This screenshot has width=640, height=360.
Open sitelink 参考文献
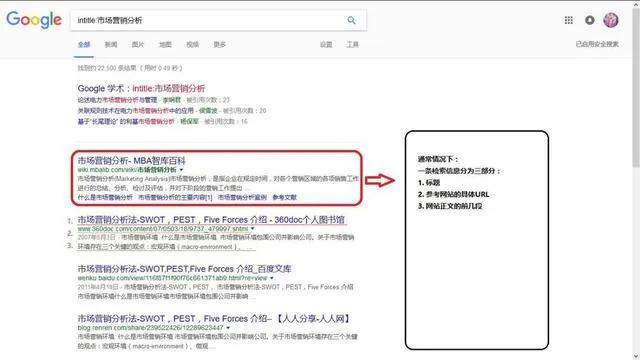(284, 197)
